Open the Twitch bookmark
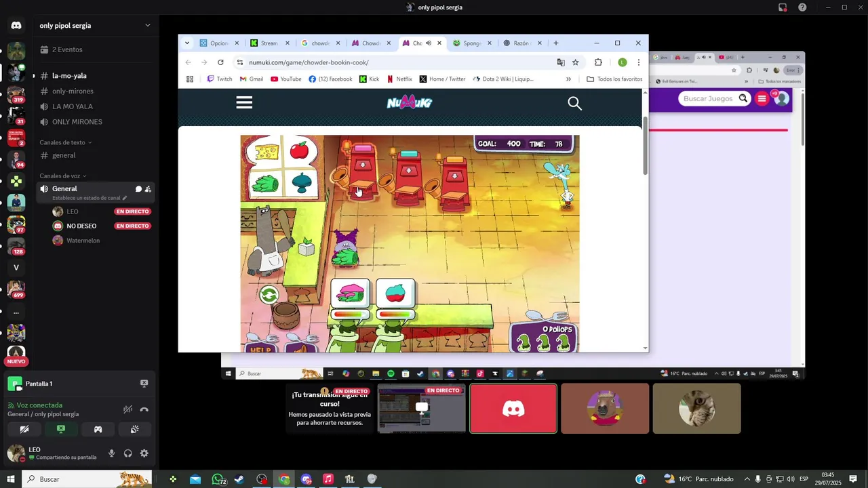Screen dimensions: 868x488 click(x=220, y=79)
